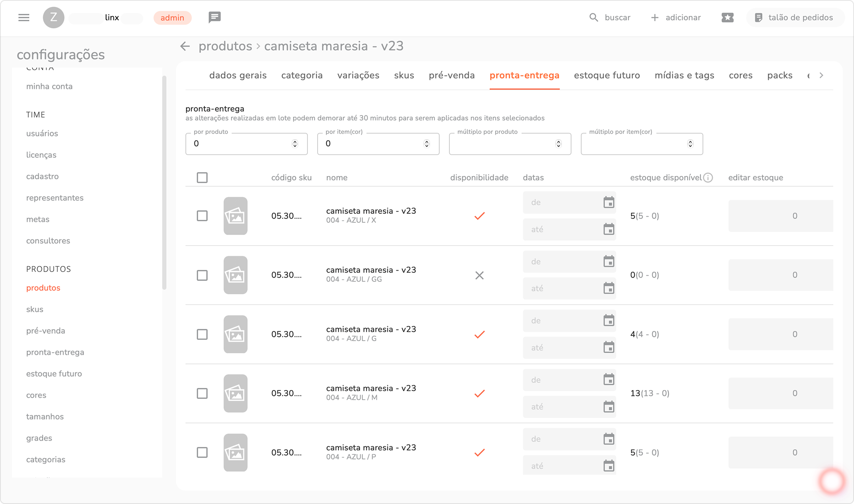
Task: Open talão de pedidos button
Action: [x=794, y=17]
